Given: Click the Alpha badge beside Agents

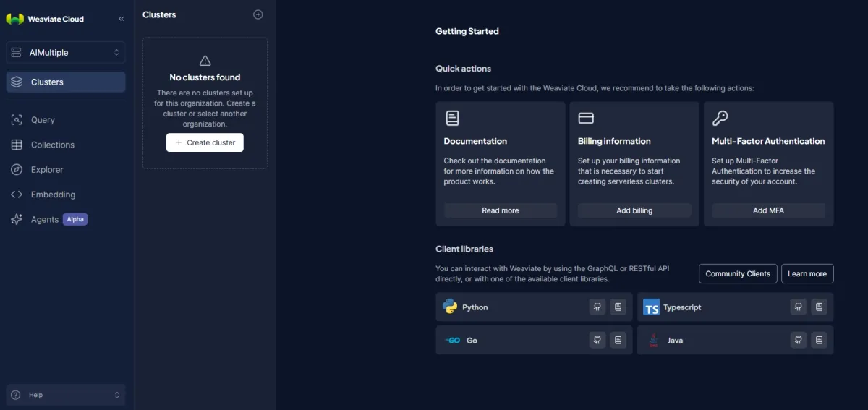Looking at the screenshot, I should pyautogui.click(x=75, y=219).
